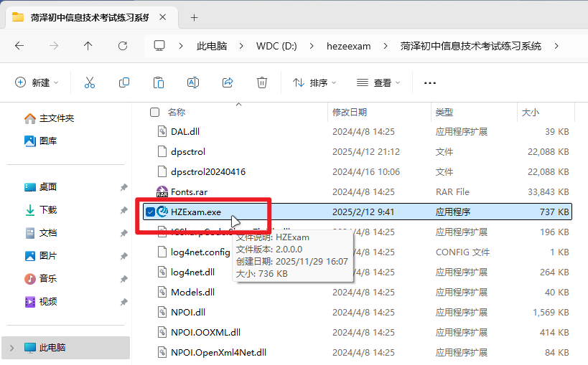The width and height of the screenshot is (588, 365).
Task: Open the 排序 sort dropdown
Action: [x=314, y=82]
